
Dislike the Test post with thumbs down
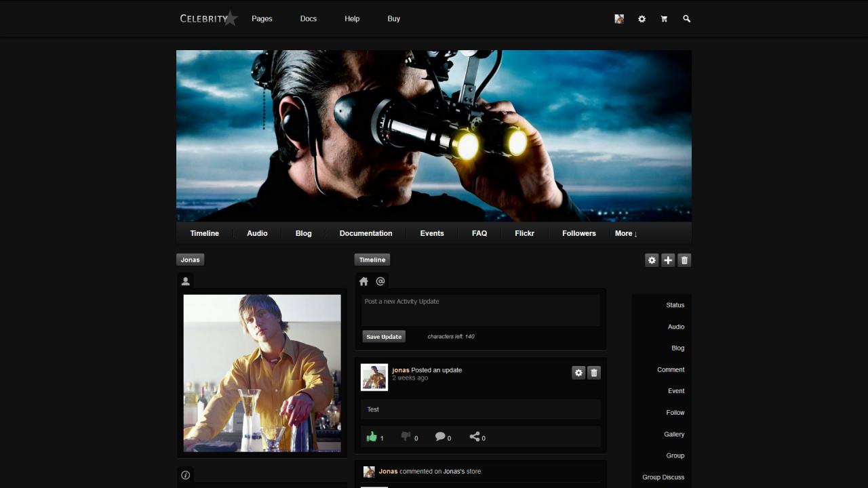[406, 437]
